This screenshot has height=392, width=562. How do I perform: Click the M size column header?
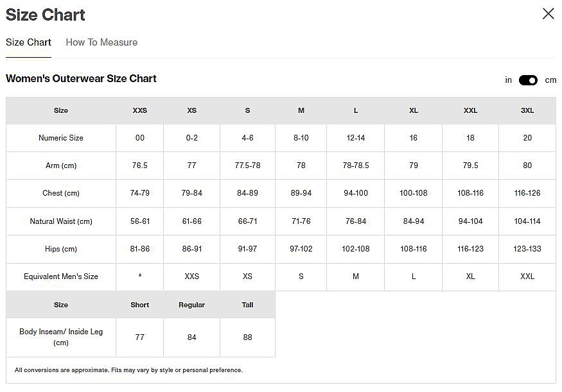tap(301, 110)
